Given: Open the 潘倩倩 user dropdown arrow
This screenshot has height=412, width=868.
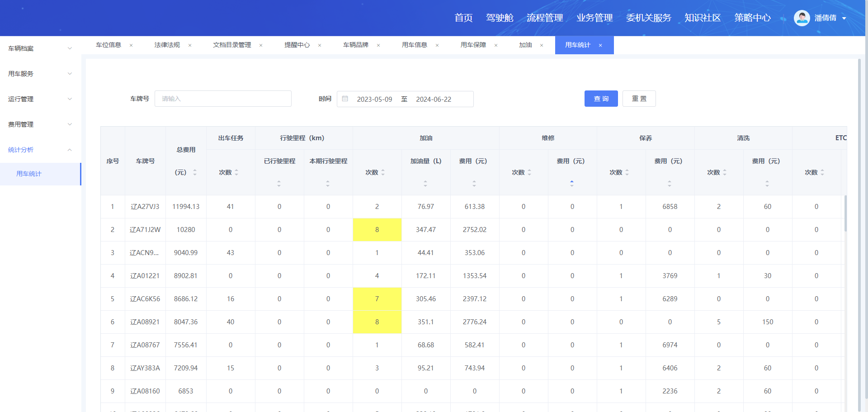Looking at the screenshot, I should tap(844, 19).
